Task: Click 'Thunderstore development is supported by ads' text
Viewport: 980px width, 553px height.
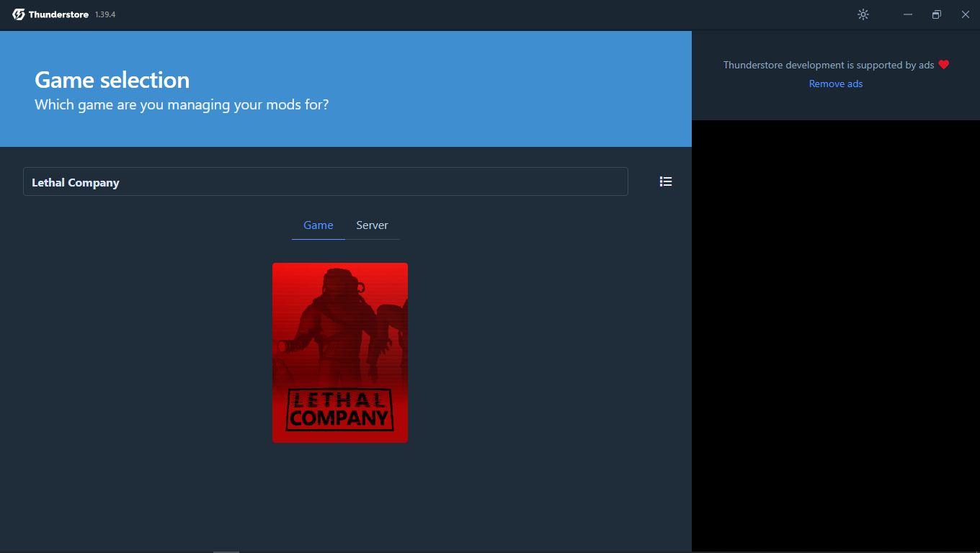Action: click(829, 65)
